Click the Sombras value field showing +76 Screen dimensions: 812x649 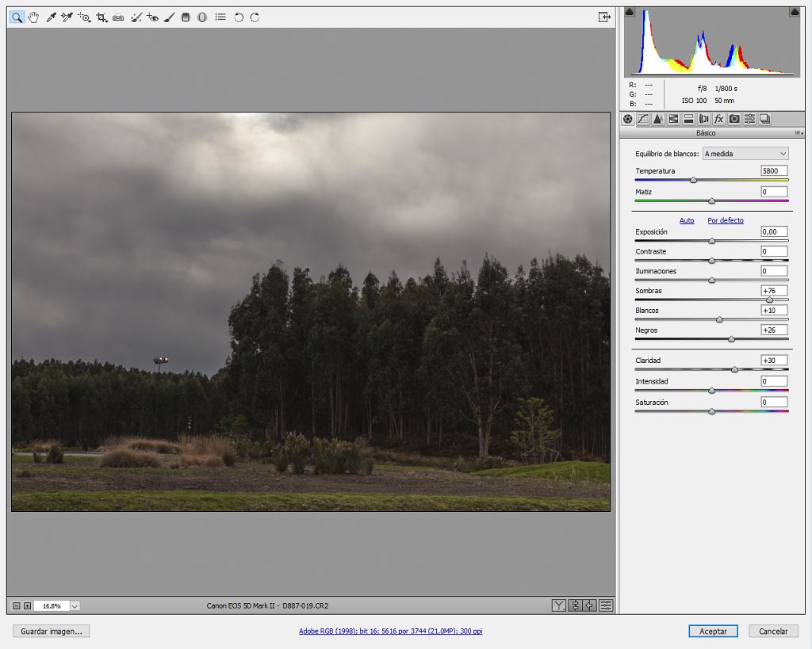pyautogui.click(x=774, y=291)
